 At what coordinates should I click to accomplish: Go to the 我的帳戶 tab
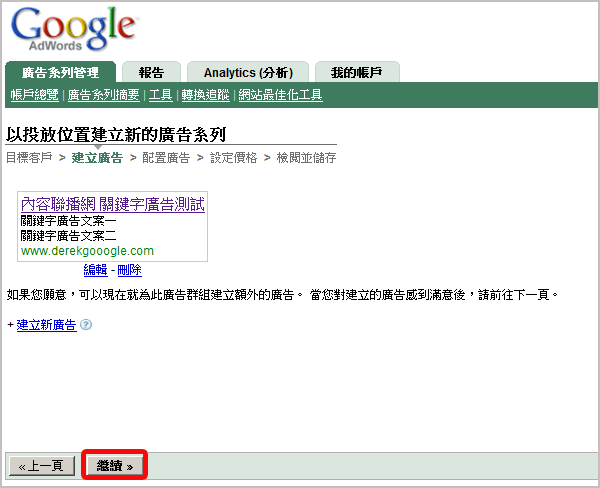[x=357, y=72]
